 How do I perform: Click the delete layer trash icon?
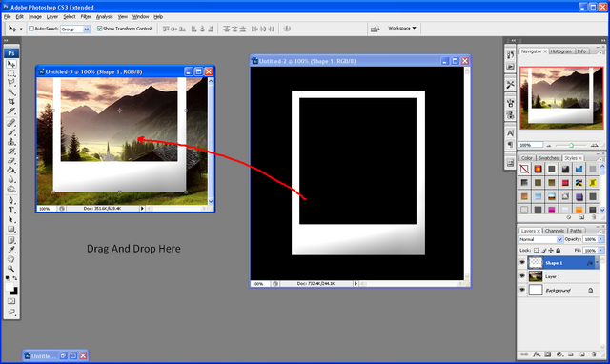tap(594, 354)
